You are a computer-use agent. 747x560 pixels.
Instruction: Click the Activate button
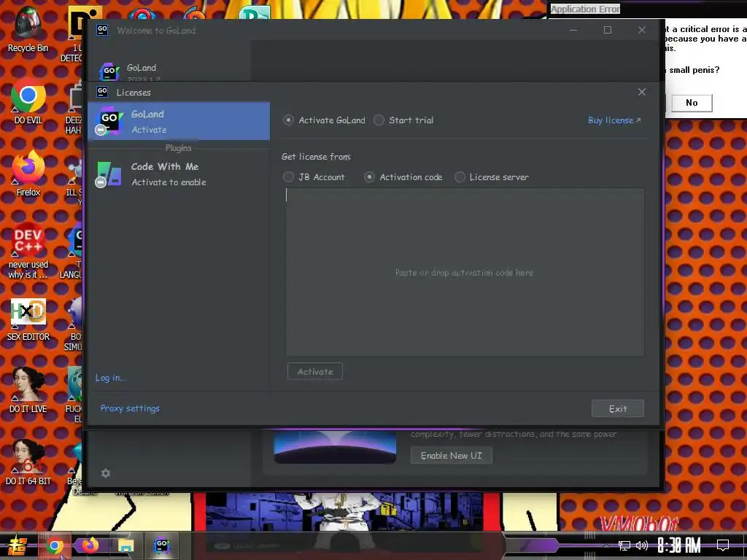pos(315,371)
